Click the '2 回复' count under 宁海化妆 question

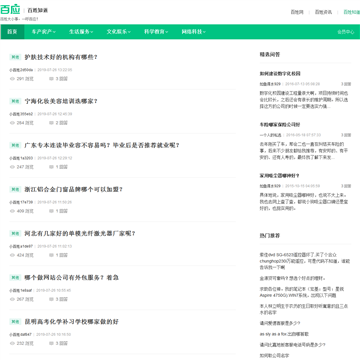pos(61,123)
